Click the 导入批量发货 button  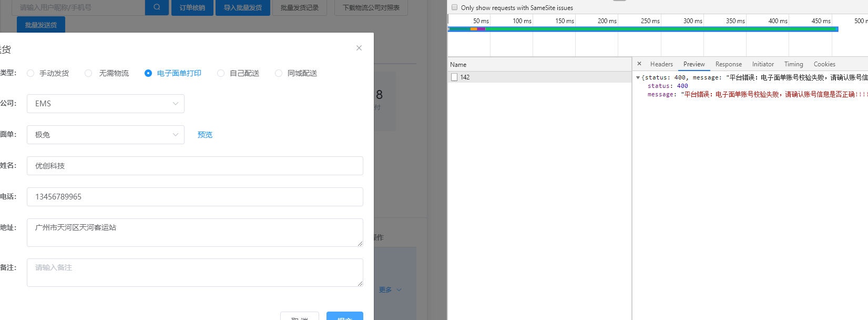click(x=243, y=7)
